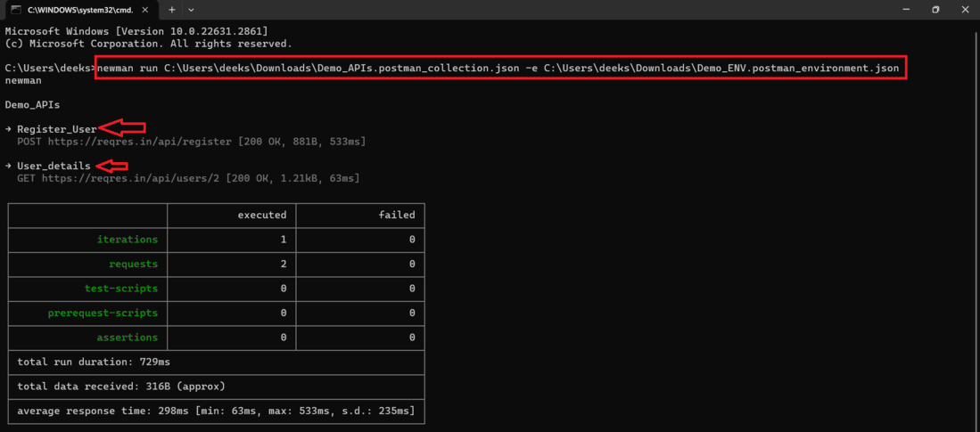This screenshot has height=432, width=980.
Task: Close the terminal window
Action: pos(966,10)
